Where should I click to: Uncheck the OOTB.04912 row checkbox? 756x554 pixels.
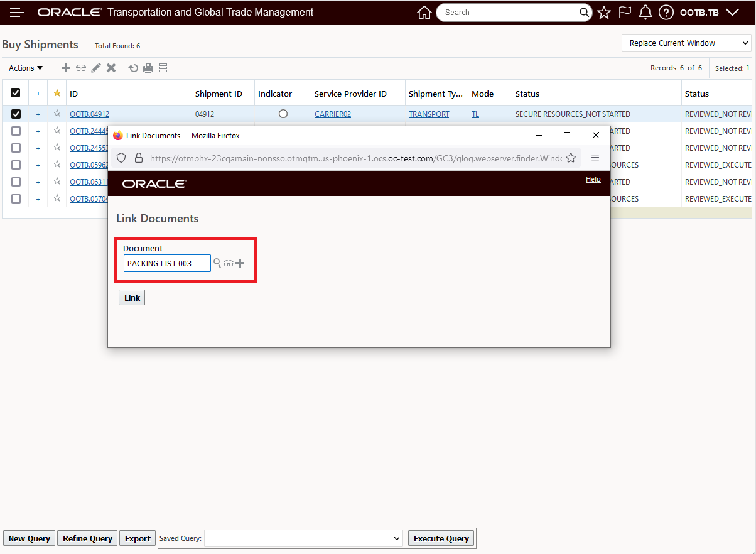[x=16, y=114]
